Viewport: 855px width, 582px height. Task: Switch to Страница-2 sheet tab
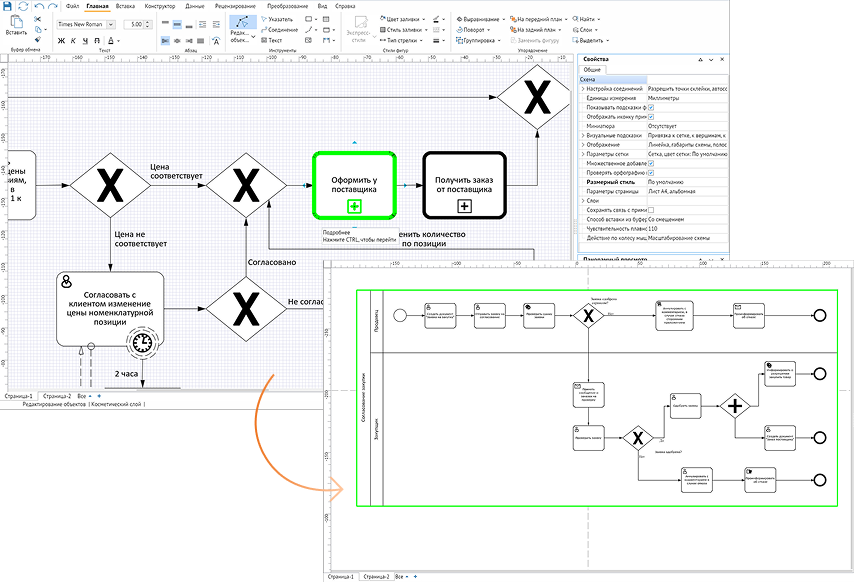[x=57, y=396]
